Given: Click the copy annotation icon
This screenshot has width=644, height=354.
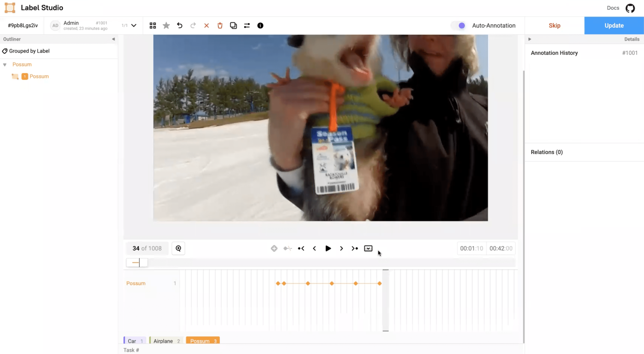Looking at the screenshot, I should coord(233,25).
